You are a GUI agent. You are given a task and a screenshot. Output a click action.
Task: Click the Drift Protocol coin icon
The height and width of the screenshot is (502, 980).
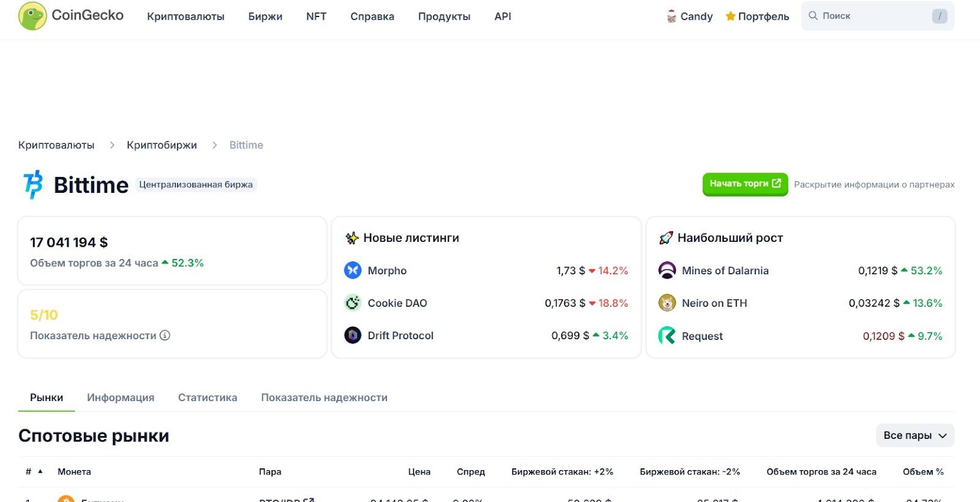coord(353,335)
